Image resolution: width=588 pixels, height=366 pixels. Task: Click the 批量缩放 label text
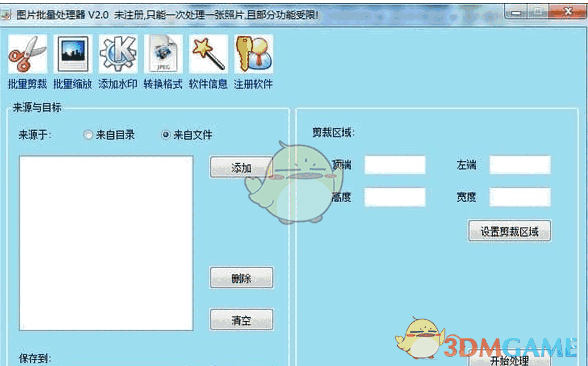tap(73, 84)
